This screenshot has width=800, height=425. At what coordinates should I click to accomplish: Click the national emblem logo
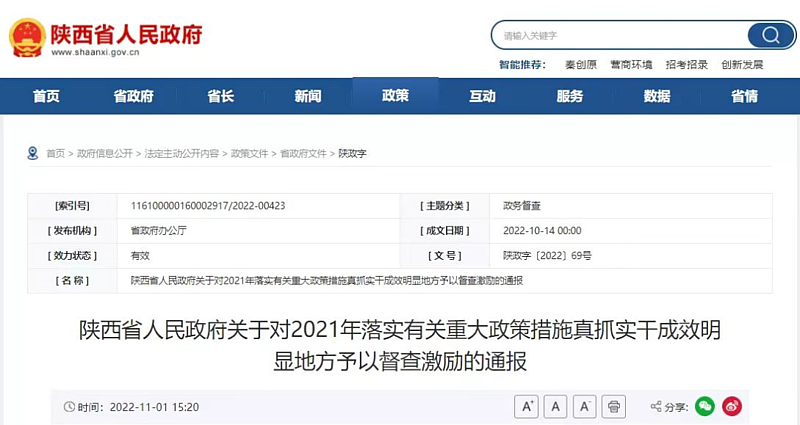(27, 37)
